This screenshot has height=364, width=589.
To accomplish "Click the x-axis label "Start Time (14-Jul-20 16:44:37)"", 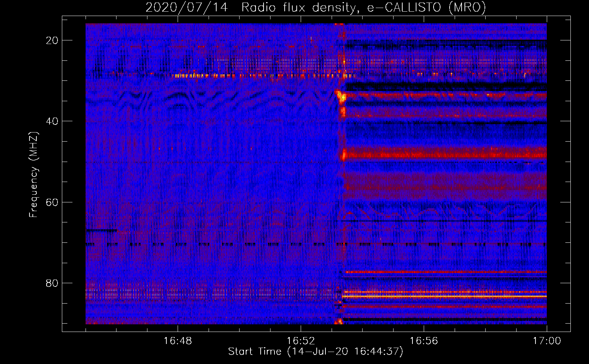I will 316,352.
